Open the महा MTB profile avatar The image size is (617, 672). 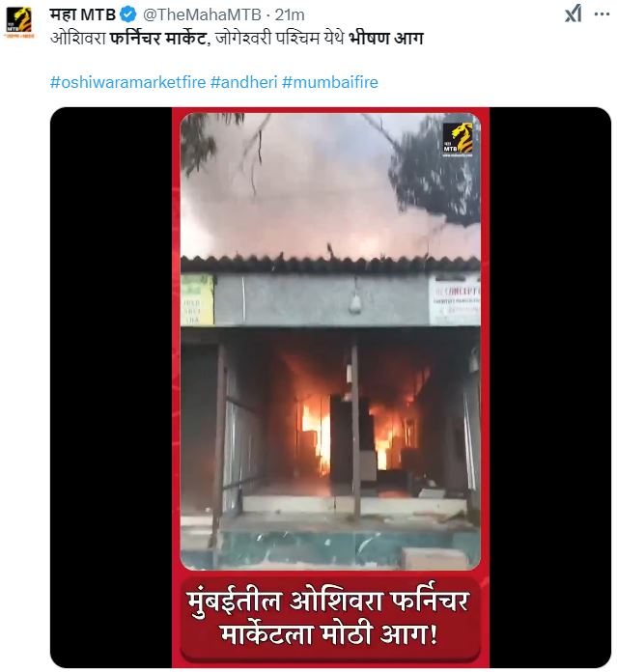tap(19, 20)
